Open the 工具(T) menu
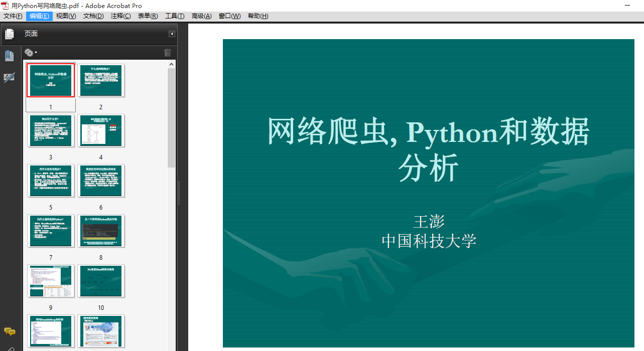 [175, 16]
